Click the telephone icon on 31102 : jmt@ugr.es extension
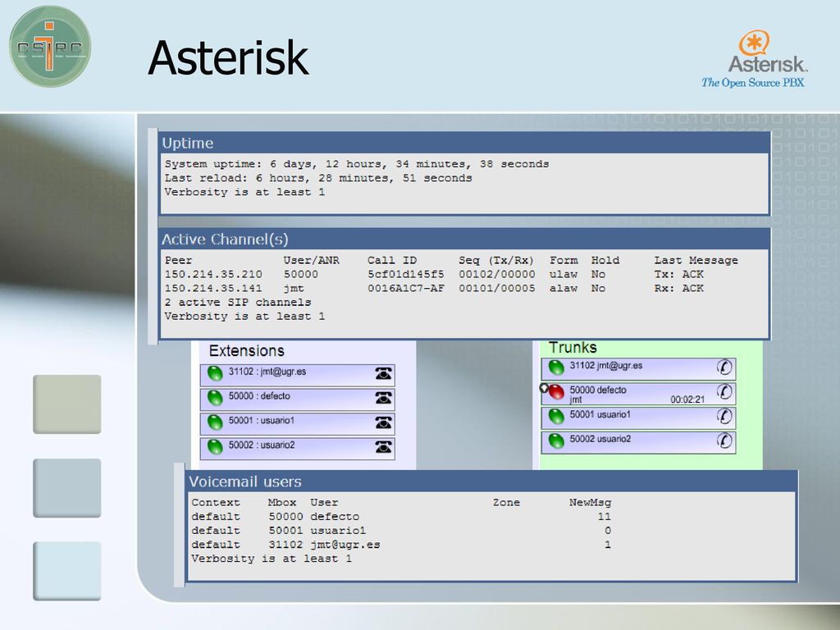 click(x=383, y=373)
